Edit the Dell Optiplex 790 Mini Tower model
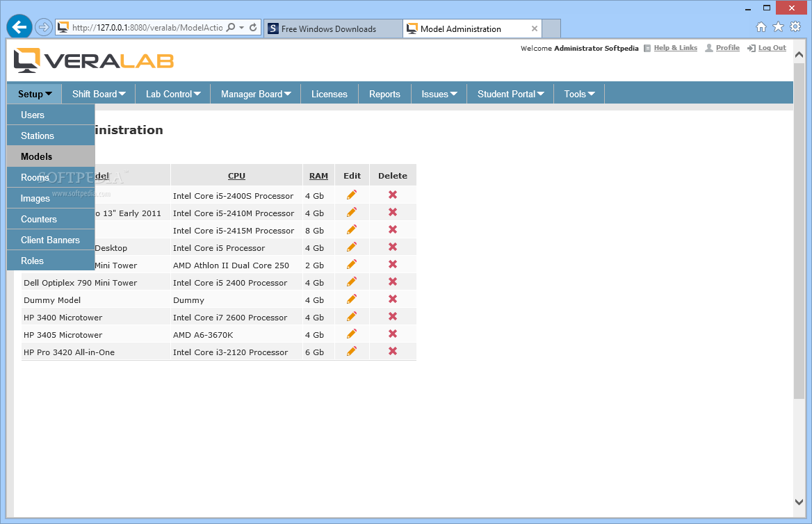The width and height of the screenshot is (812, 524). 352,281
